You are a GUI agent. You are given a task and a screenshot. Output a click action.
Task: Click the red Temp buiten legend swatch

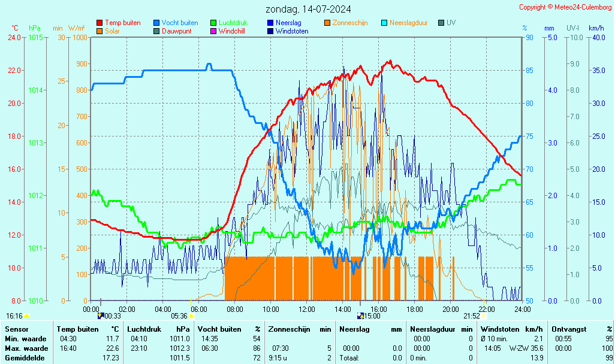[100, 23]
